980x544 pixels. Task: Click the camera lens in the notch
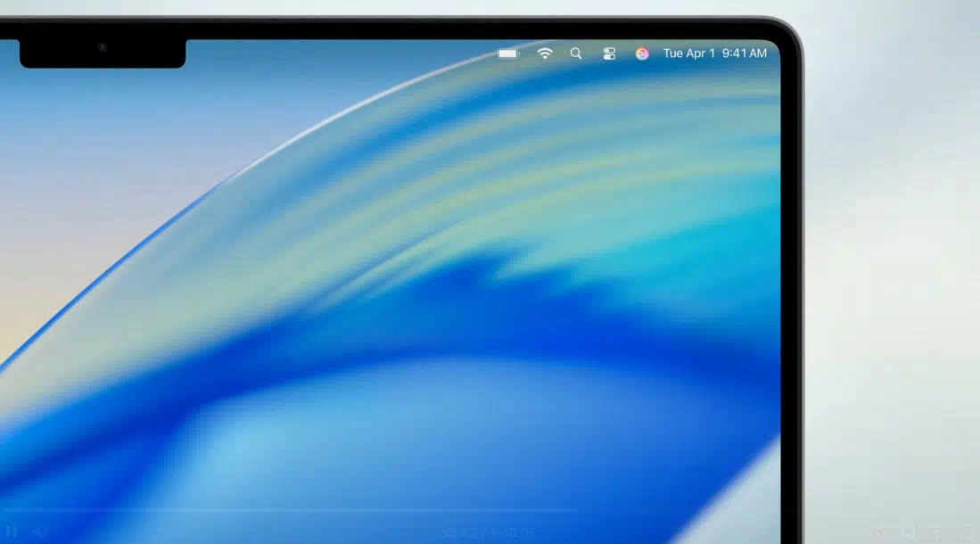pyautogui.click(x=103, y=47)
